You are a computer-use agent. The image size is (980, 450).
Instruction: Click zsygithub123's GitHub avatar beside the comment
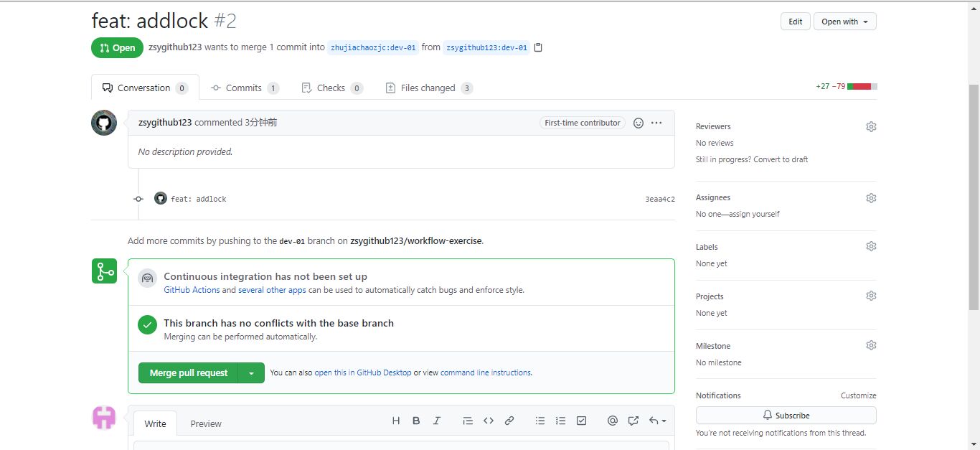[x=104, y=123]
